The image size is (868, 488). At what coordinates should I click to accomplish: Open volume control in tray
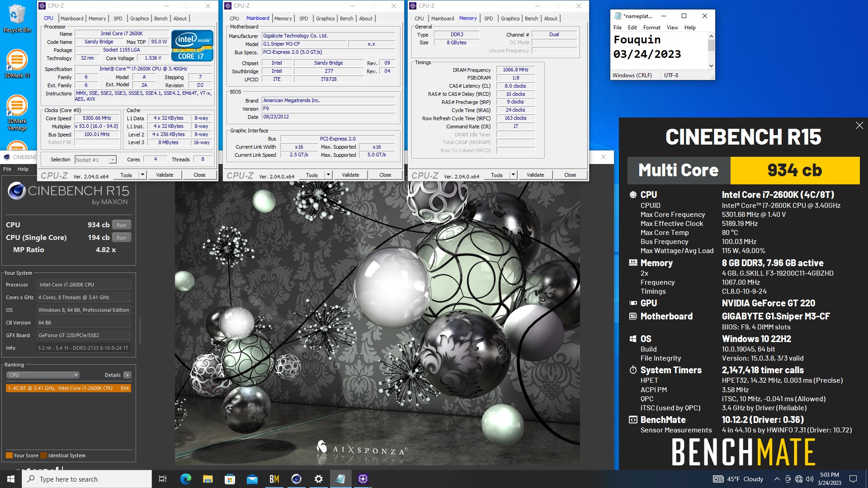tap(810, 479)
